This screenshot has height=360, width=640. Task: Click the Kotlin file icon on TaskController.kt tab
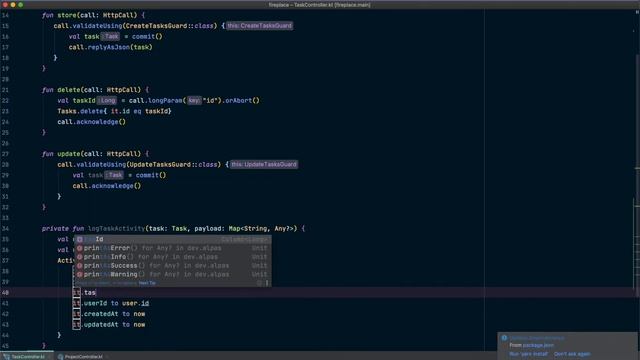[x=7, y=357]
